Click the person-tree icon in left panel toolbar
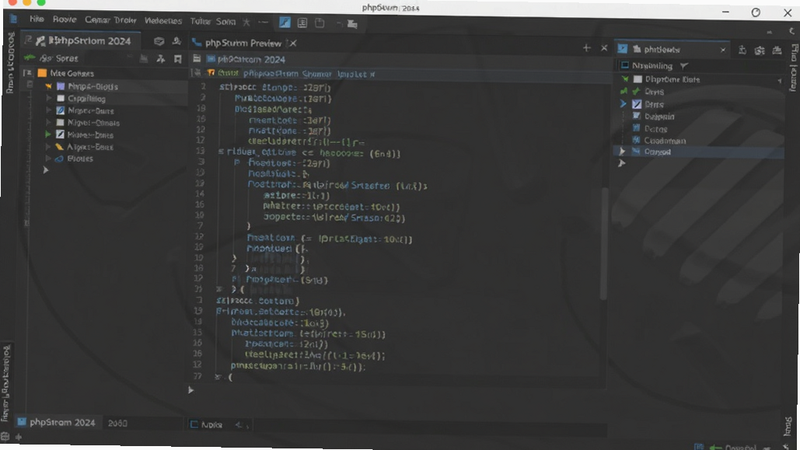The height and width of the screenshot is (450, 800). 160,59
